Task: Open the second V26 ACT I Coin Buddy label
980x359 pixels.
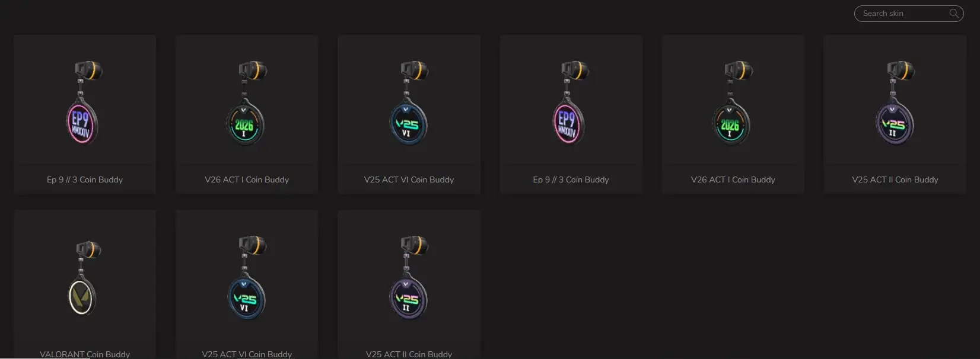Action: click(x=733, y=179)
